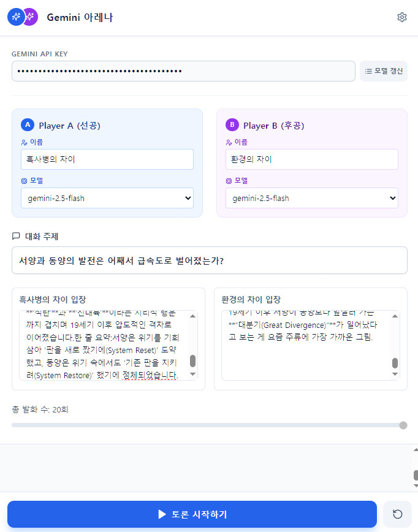
Task: Click the user icon beside Player B 이름
Action: 229,142
